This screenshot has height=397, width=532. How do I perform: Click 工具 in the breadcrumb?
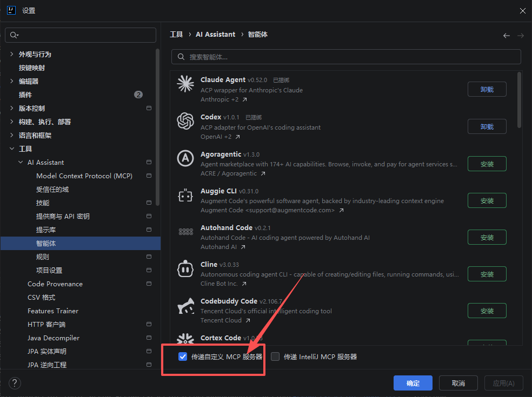[x=176, y=34]
